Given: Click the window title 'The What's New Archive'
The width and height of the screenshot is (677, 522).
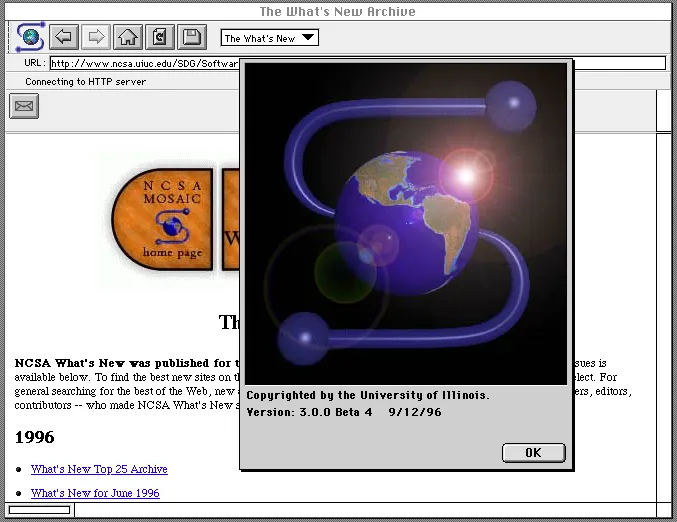Looking at the screenshot, I should point(338,12).
